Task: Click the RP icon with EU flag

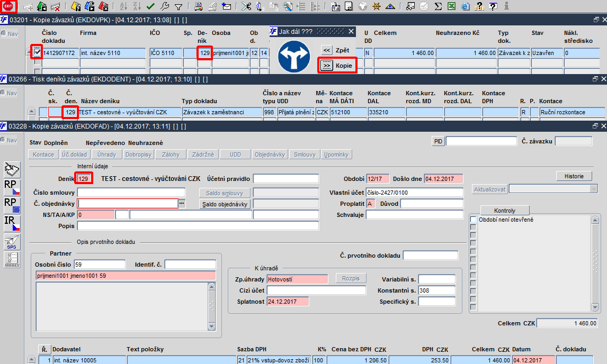Action: [x=12, y=205]
